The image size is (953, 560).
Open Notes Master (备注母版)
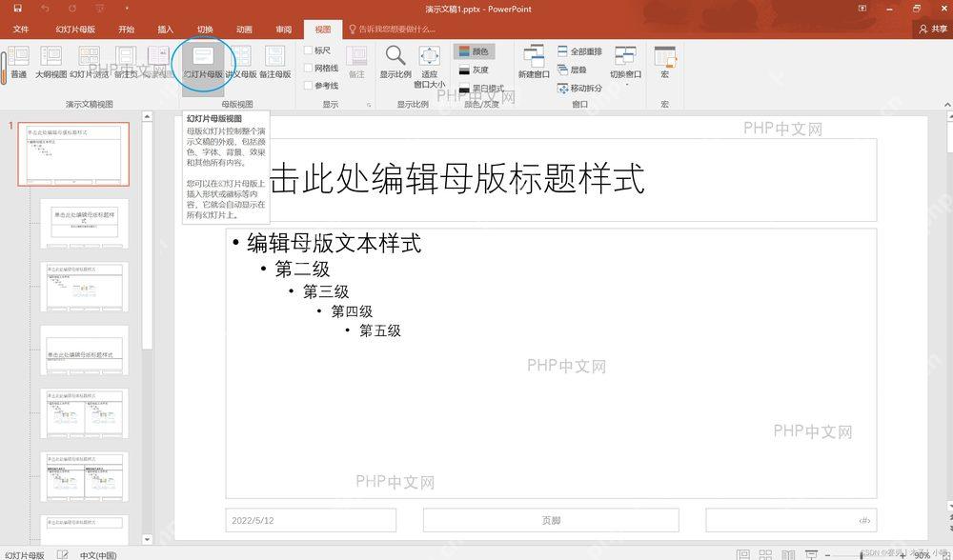coord(274,63)
